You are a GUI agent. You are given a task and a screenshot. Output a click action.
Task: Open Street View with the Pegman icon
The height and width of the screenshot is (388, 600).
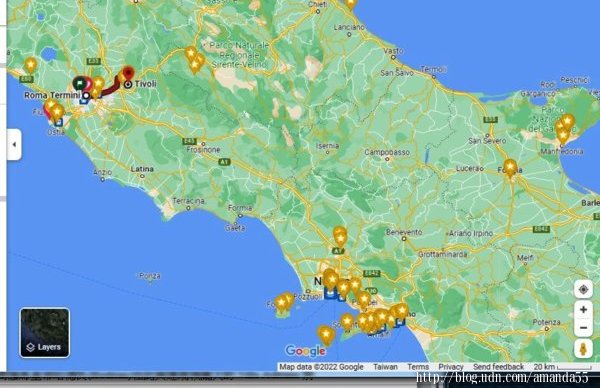583,349
